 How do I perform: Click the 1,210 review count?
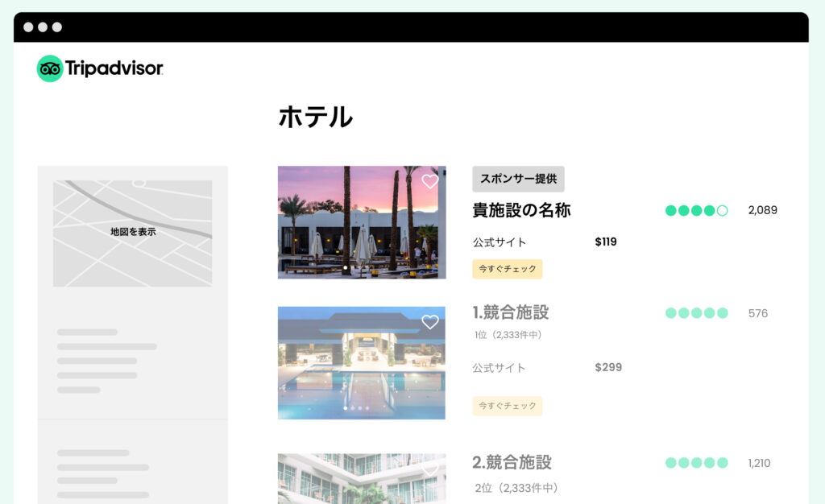(759, 463)
